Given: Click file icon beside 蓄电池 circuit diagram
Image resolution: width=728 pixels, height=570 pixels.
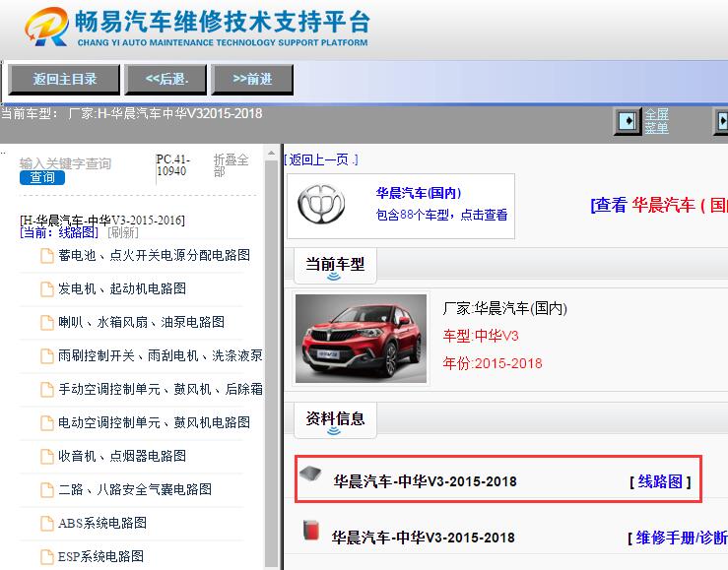Looking at the screenshot, I should (x=47, y=256).
